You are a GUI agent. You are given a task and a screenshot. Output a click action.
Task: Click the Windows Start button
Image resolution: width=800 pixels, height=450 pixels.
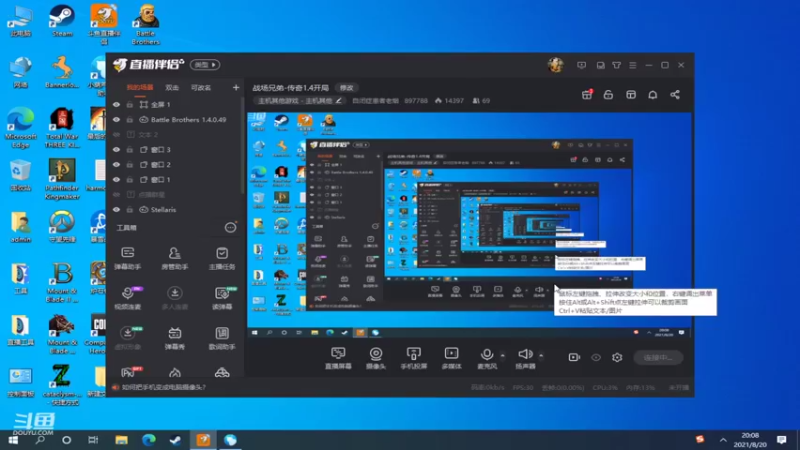click(x=13, y=440)
